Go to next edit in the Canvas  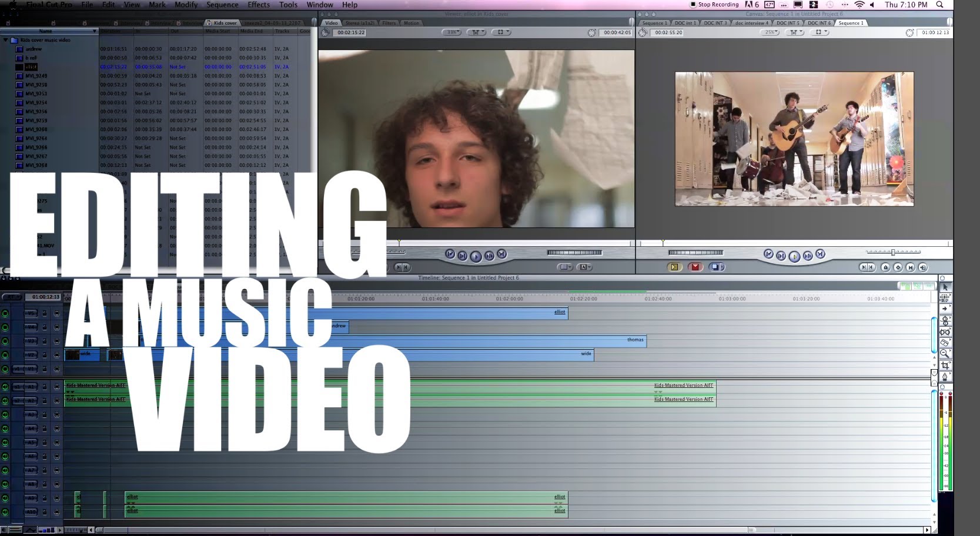tap(820, 254)
